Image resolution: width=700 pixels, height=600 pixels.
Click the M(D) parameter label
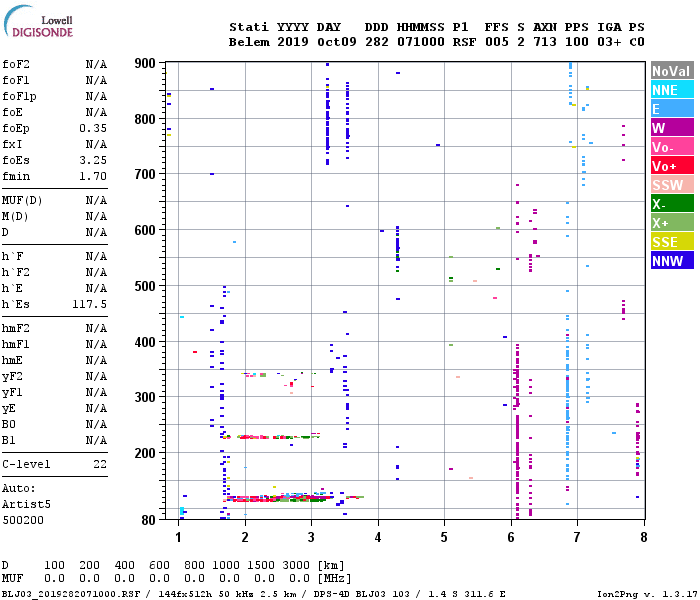coord(15,217)
